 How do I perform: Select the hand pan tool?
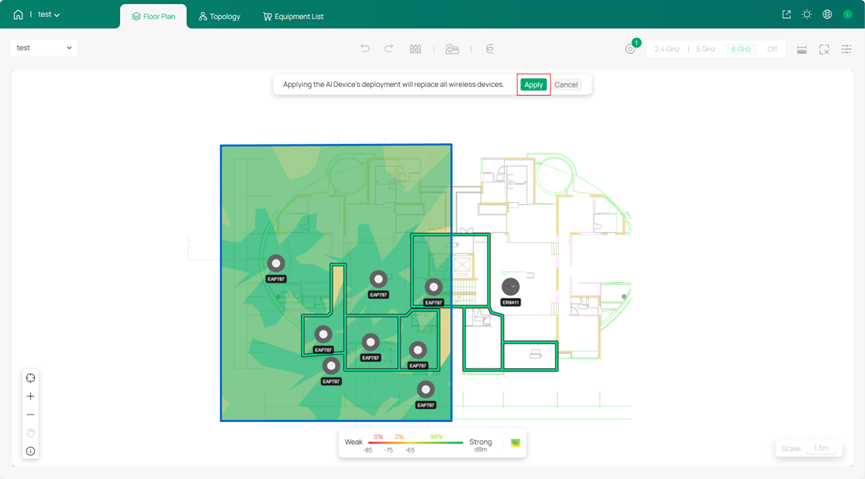point(30,433)
